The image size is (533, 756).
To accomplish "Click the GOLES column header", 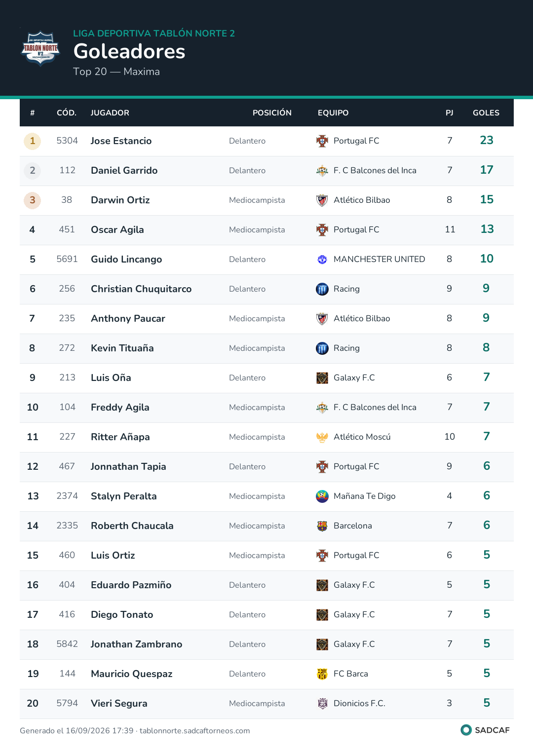I will point(486,113).
